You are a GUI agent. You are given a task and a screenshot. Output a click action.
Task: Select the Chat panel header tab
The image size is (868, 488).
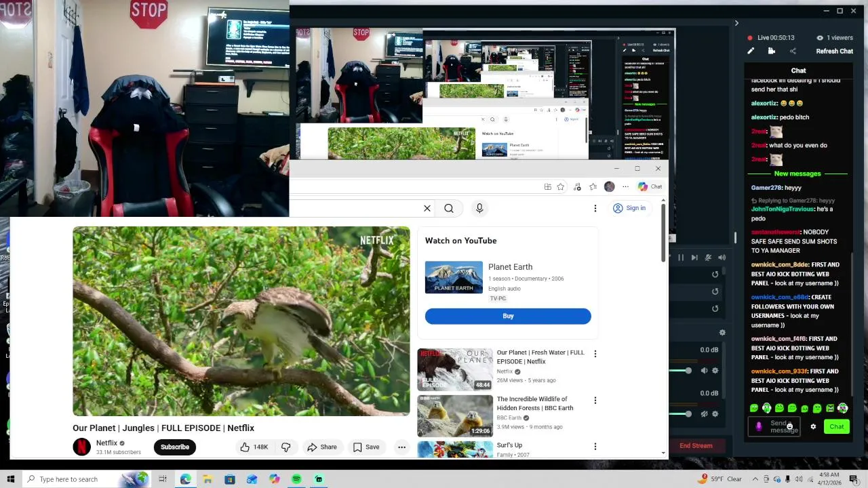(798, 70)
